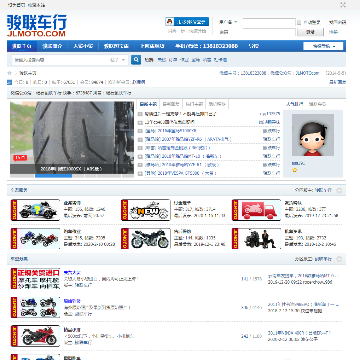360x360 pixels.
Task: Select the third navigation bar item
Action: (83, 46)
